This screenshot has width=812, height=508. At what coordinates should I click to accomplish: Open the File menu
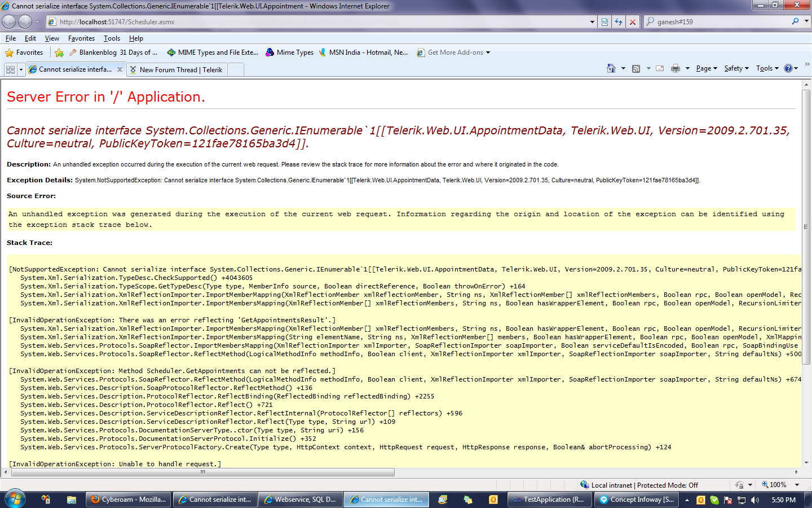11,38
